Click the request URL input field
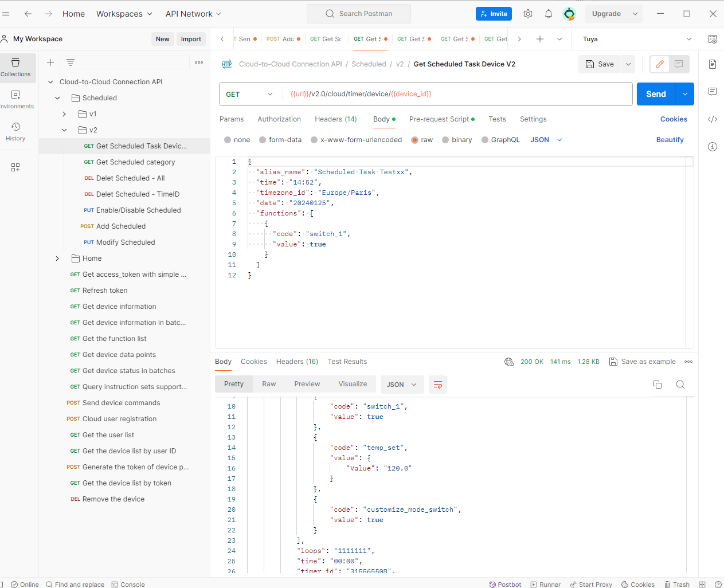The height and width of the screenshot is (588, 724). point(459,94)
